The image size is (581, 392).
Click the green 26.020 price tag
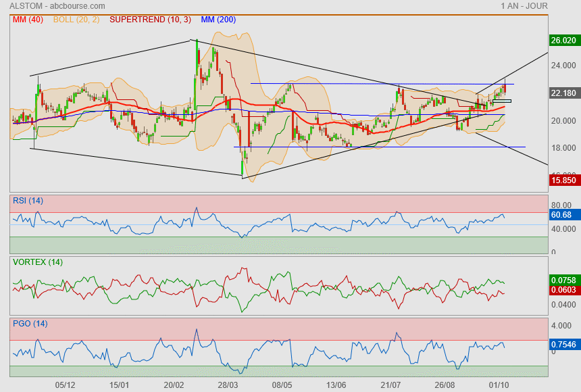pyautogui.click(x=563, y=40)
